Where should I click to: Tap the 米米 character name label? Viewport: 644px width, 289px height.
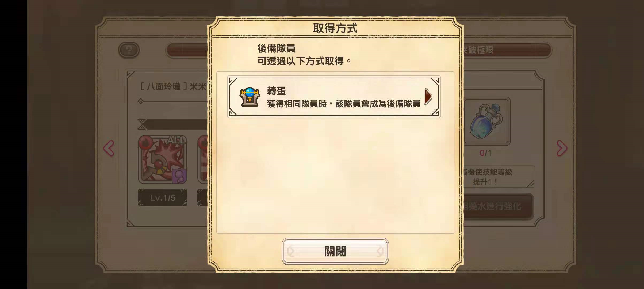pos(198,86)
